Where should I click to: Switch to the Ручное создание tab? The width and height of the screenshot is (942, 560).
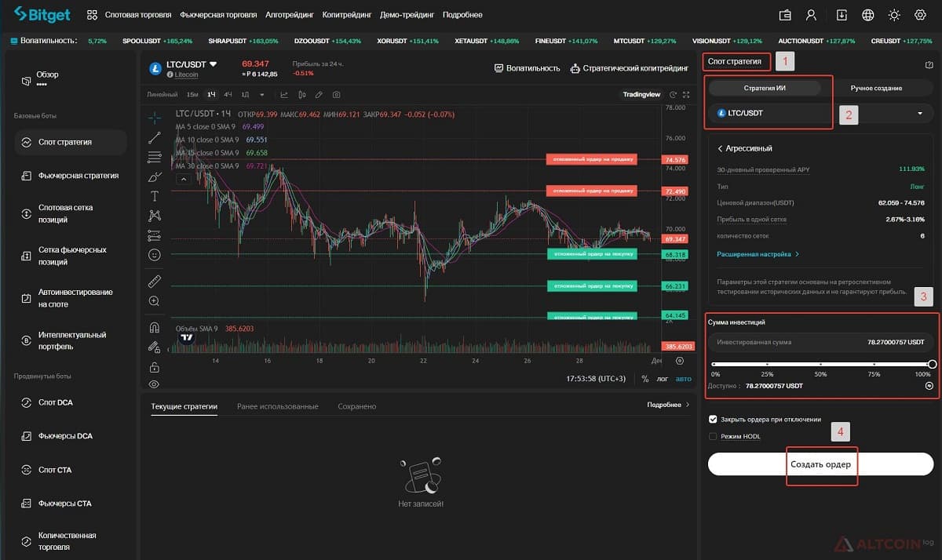coord(876,88)
